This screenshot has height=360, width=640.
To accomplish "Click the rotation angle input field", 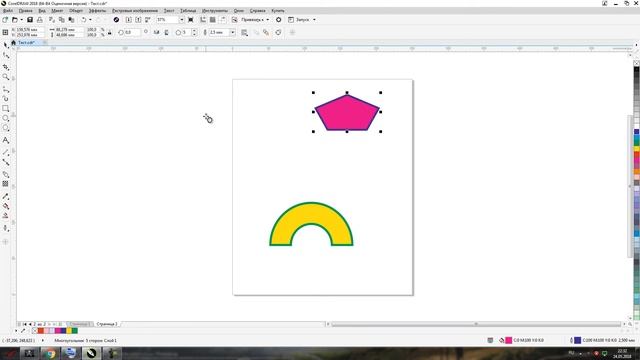I will (x=133, y=32).
